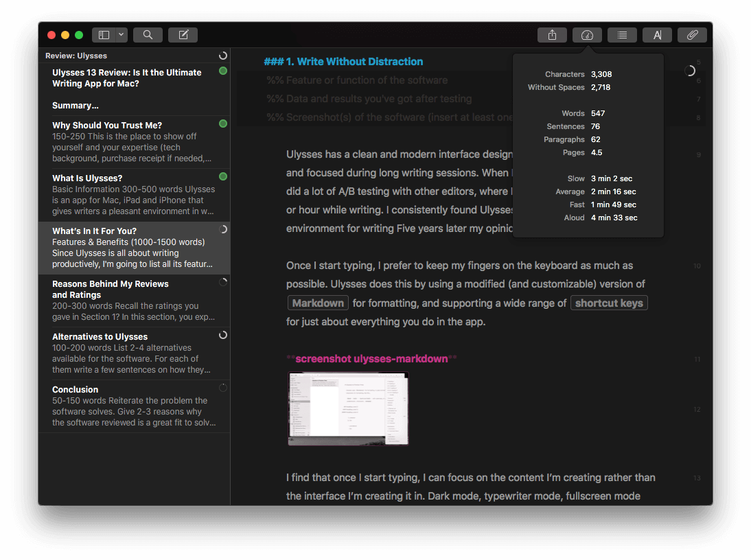Viewport: 751px width, 560px height.
Task: Click the Paragraphs count 62
Action: pos(595,139)
